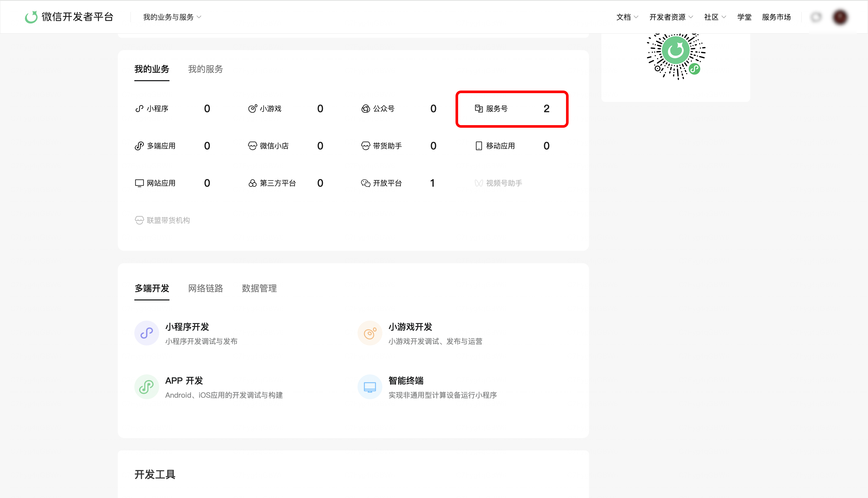Open the 服务市场 menu item

click(776, 17)
